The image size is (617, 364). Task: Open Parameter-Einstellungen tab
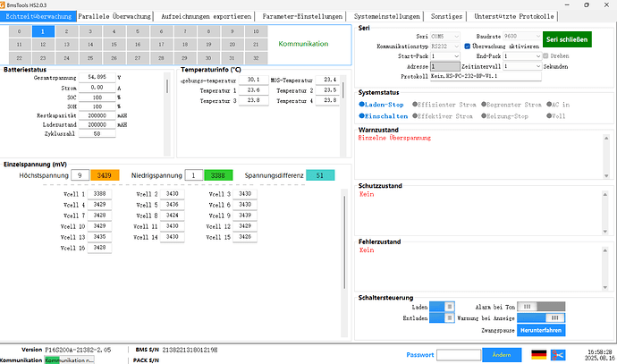pos(302,16)
